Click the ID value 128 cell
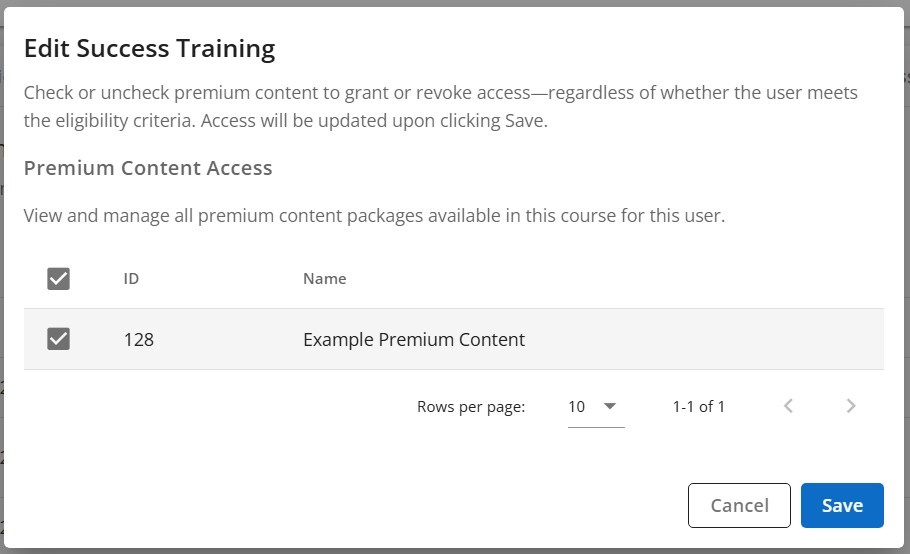The width and height of the screenshot is (910, 554). click(139, 340)
